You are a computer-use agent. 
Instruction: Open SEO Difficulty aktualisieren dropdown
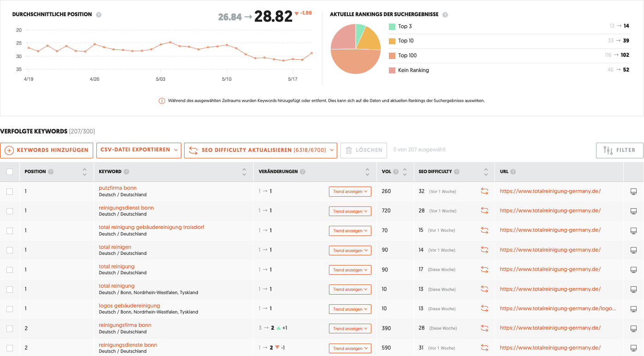point(261,150)
